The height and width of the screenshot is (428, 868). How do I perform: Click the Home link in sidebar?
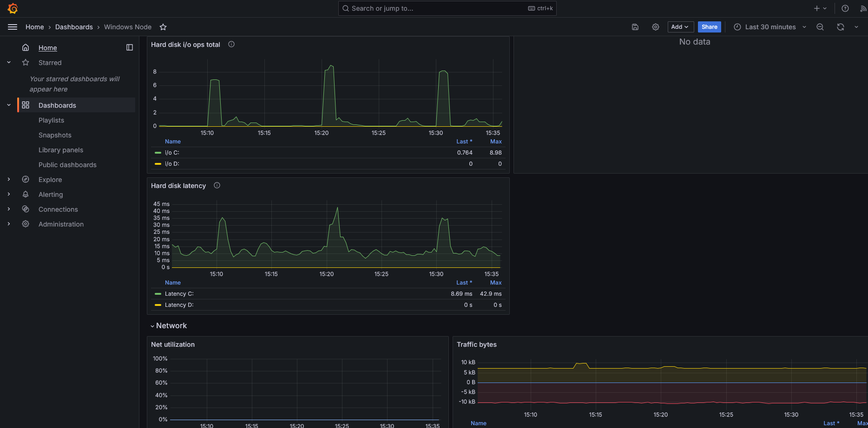click(x=47, y=47)
